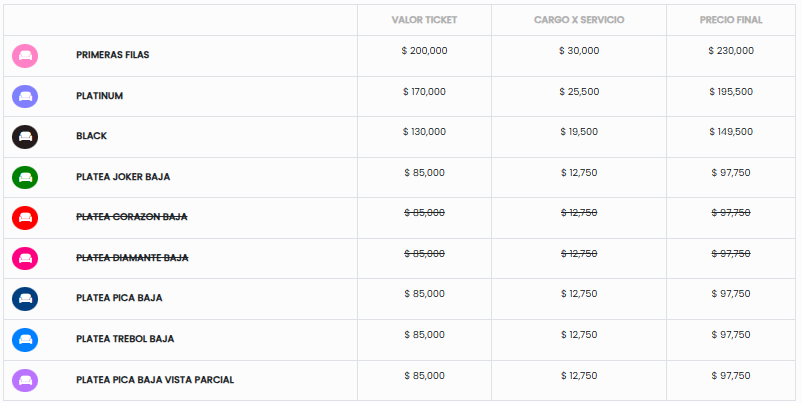Click the purple Vista Parcial seat icon
This screenshot has height=403, width=802.
25,380
